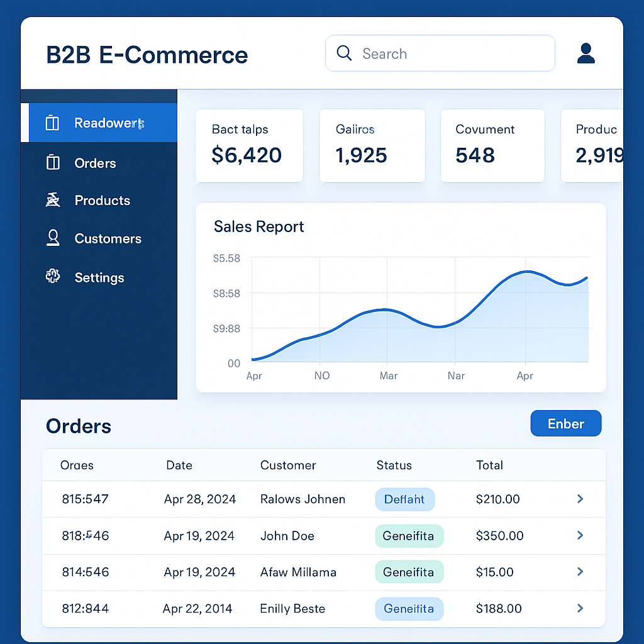Screen dimensions: 644x644
Task: Open order 815:547 via its chevron arrow
Action: coord(580,499)
